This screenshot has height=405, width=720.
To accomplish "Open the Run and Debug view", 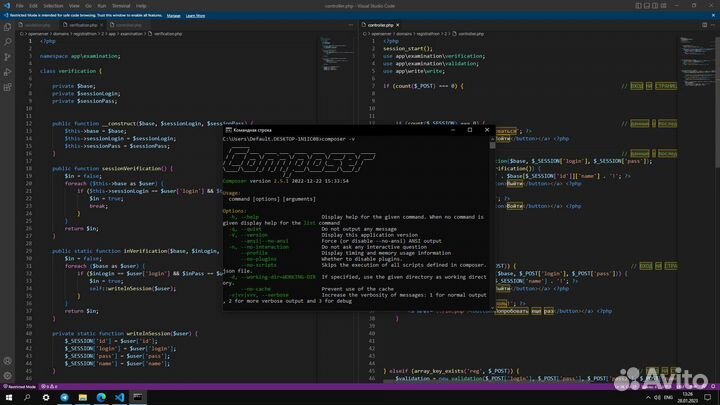I will (x=7, y=72).
